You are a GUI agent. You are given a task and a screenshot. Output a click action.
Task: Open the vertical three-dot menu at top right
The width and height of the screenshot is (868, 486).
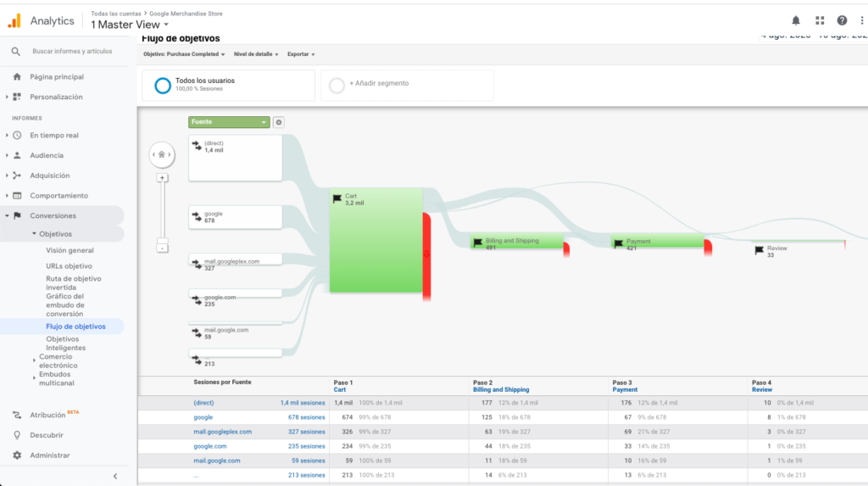tap(862, 20)
